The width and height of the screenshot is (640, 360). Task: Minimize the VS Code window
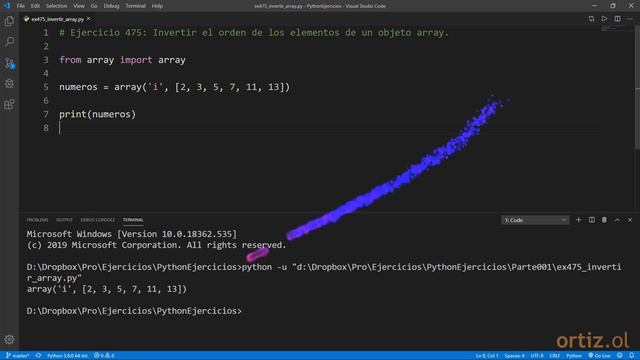(x=594, y=6)
